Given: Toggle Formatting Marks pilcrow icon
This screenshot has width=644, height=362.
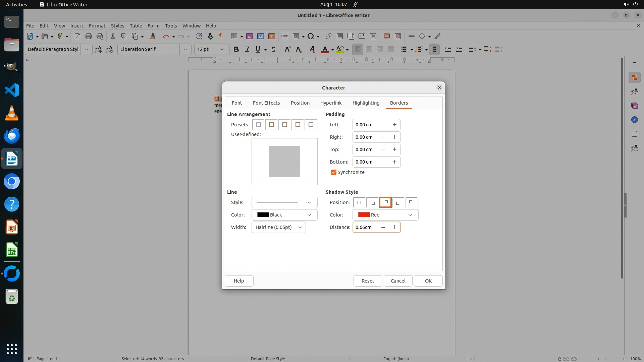Looking at the screenshot, I should point(221,36).
